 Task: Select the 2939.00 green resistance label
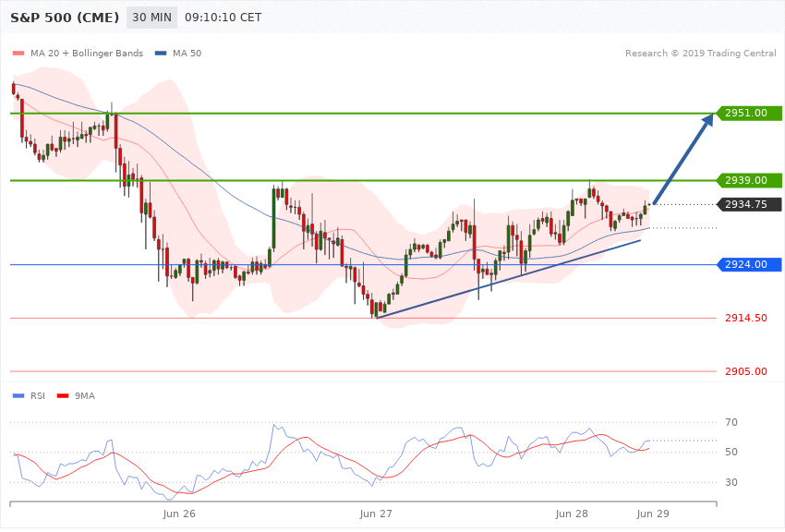[750, 180]
